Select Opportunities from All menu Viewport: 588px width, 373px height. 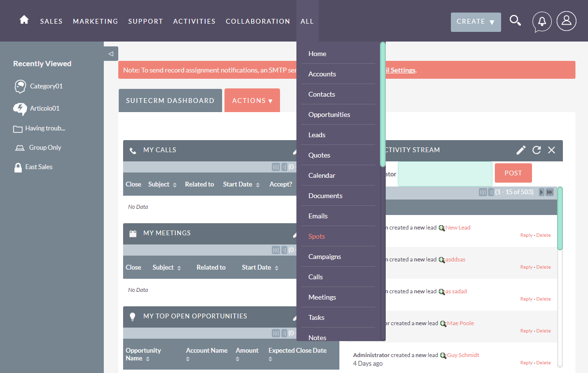coord(329,115)
